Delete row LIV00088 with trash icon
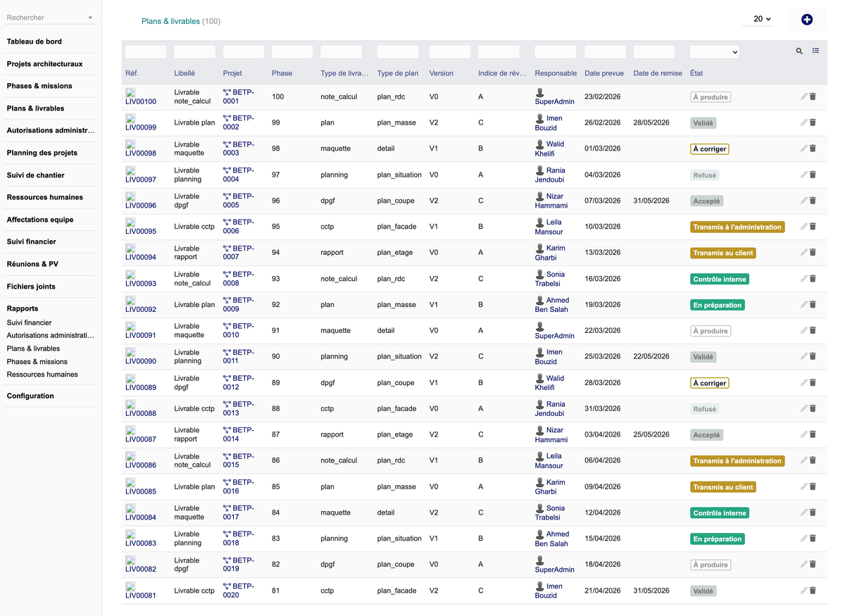Image resolution: width=845 pixels, height=616 pixels. click(x=813, y=409)
